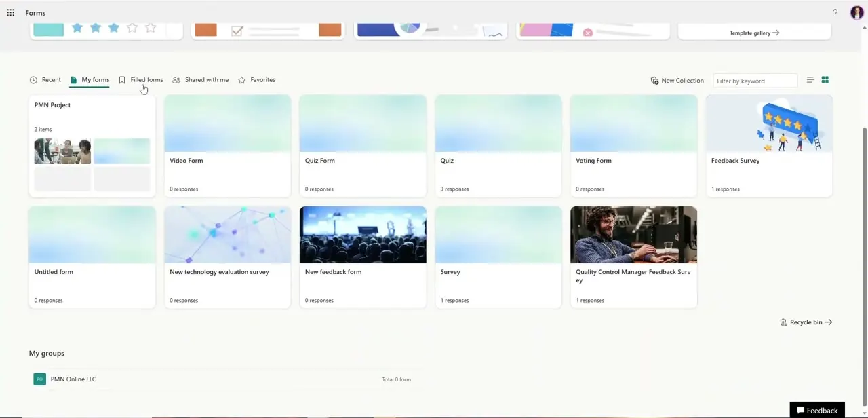Image resolution: width=868 pixels, height=418 pixels.
Task: Click the New Collection icon
Action: [654, 81]
